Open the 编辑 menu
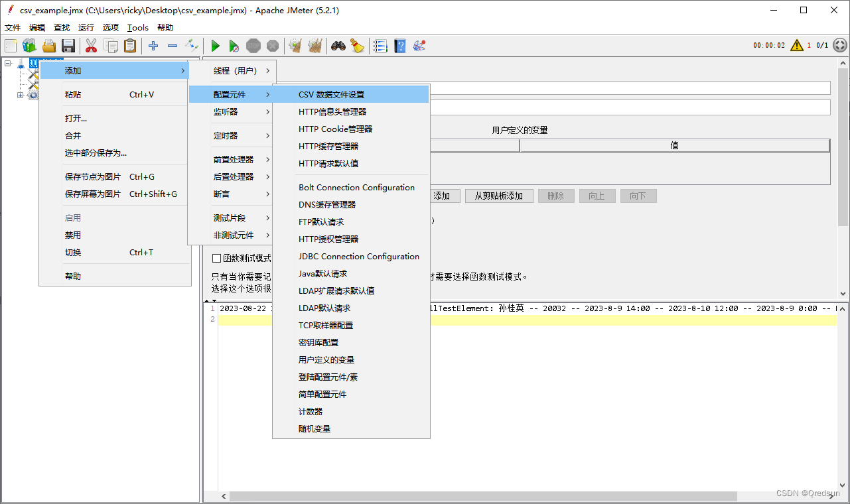The height and width of the screenshot is (504, 850). [x=37, y=28]
